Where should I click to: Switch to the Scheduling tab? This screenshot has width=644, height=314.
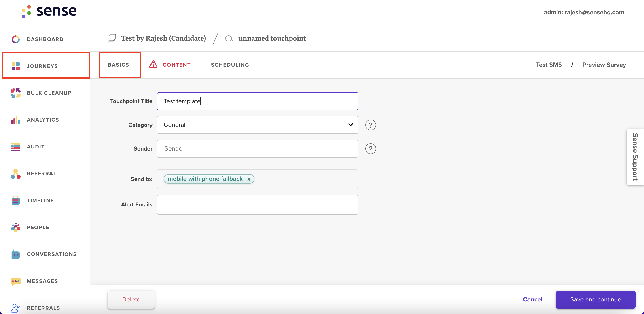click(230, 65)
